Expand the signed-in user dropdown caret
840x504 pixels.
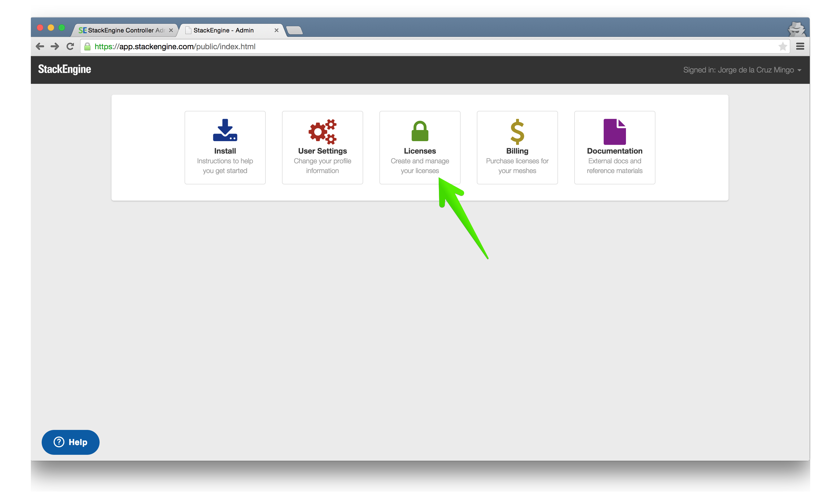click(799, 70)
